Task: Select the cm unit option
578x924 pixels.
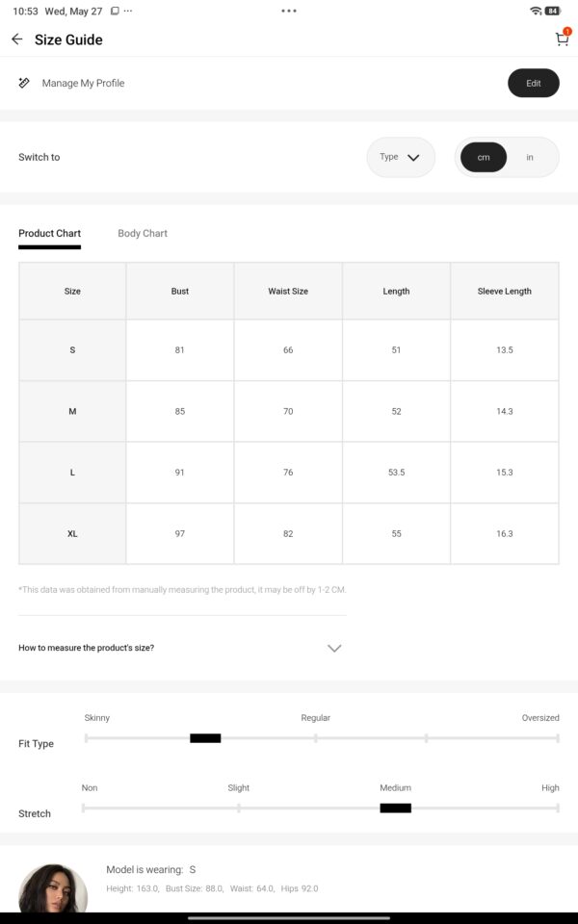Action: 484,157
